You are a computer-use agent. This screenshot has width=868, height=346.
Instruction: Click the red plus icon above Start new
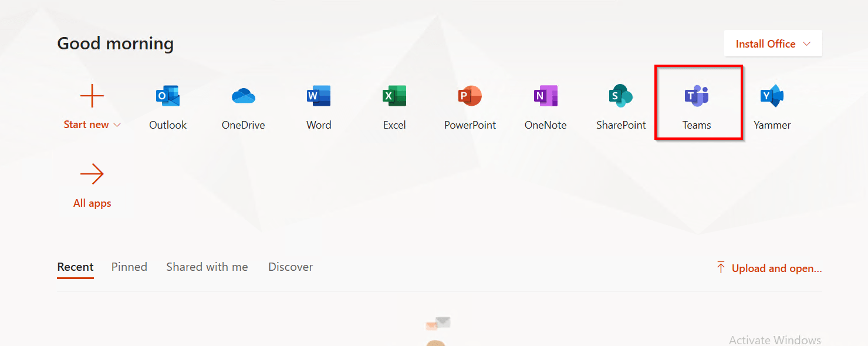[x=92, y=96]
